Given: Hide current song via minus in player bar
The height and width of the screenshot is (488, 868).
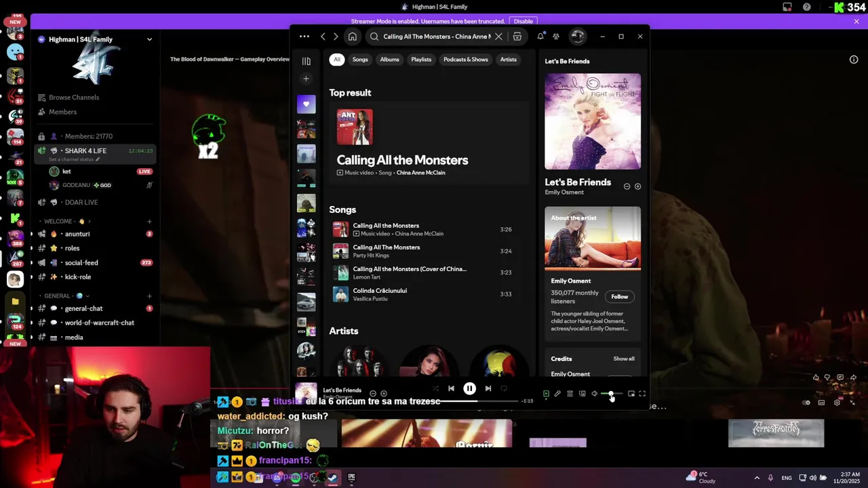Looking at the screenshot, I should [x=372, y=394].
